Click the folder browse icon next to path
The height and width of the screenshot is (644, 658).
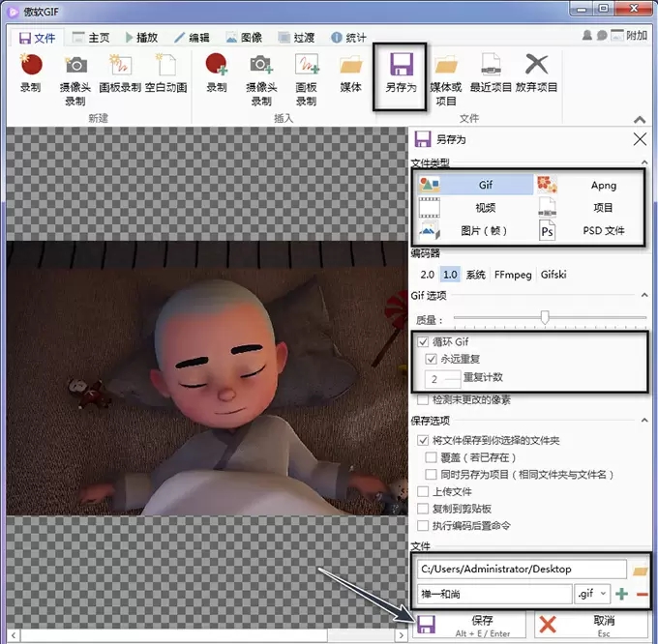[x=640, y=570]
